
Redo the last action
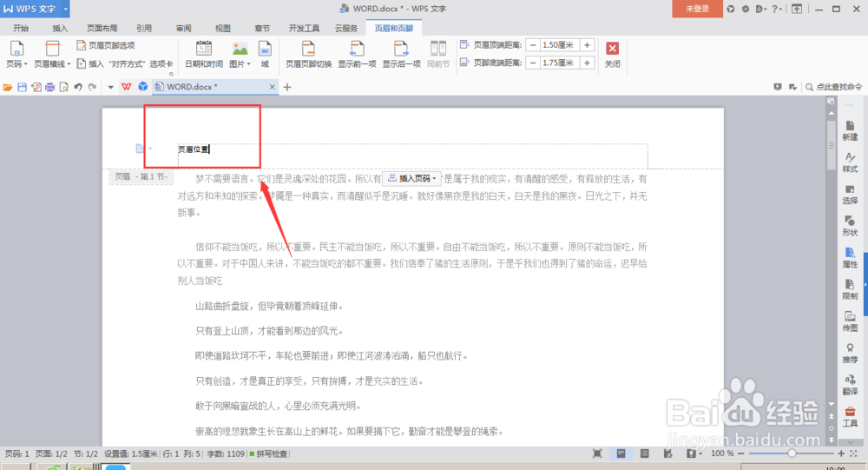coord(93,87)
